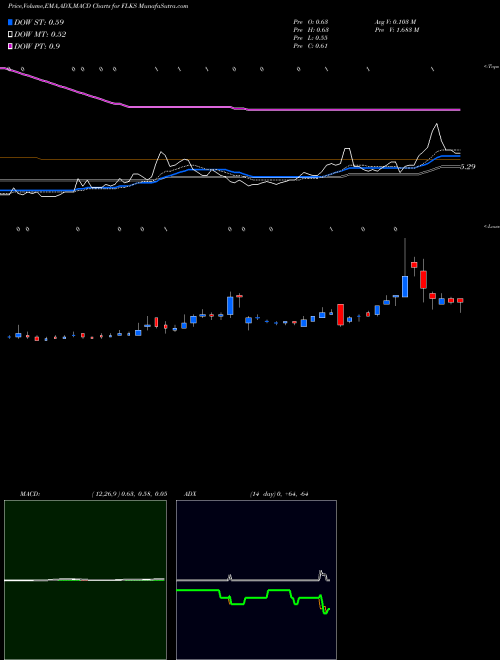Click the tallest blue candlestick near the peak
The image size is (500, 660).
tap(405, 287)
